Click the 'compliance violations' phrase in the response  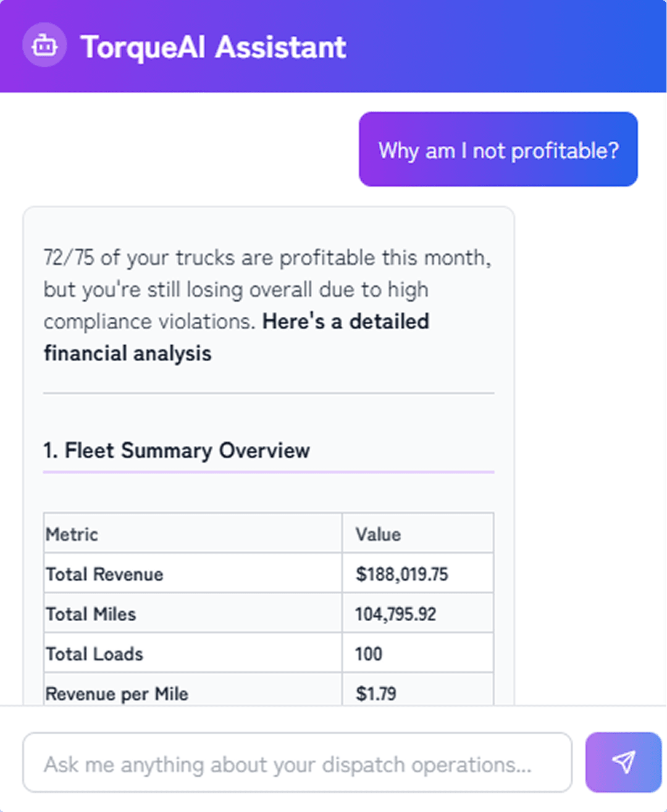pos(148,322)
